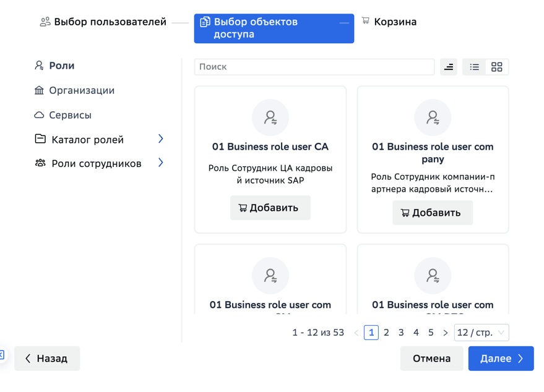Viewport: 544px width, 392px height.
Task: Click the Назад button
Action: click(x=47, y=359)
